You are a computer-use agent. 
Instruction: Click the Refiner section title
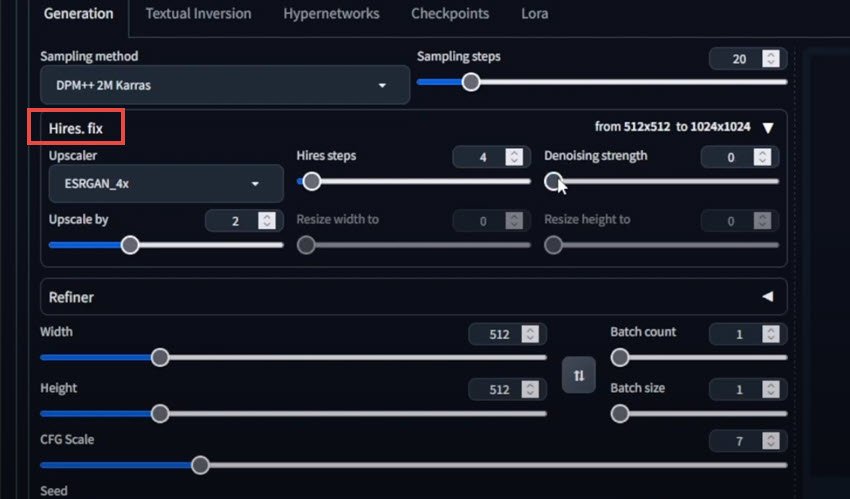click(71, 297)
